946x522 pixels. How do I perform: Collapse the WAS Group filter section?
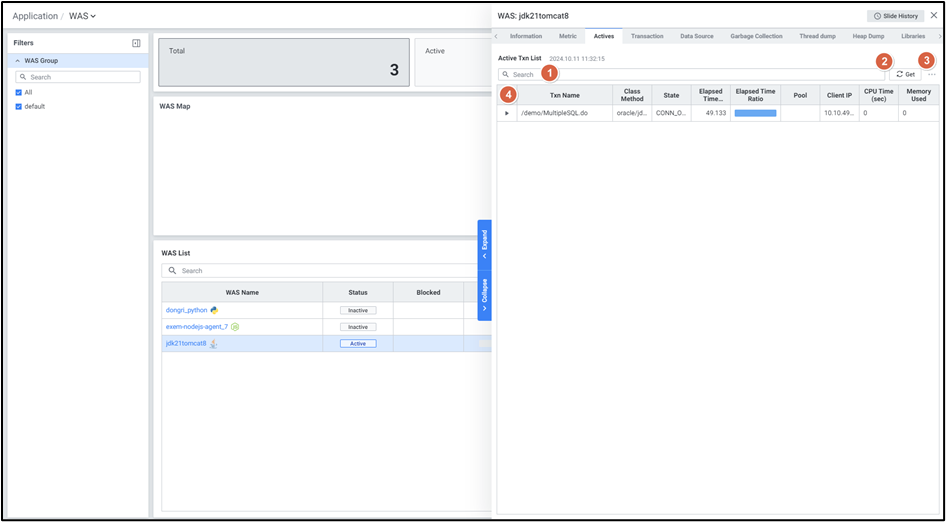[17, 61]
